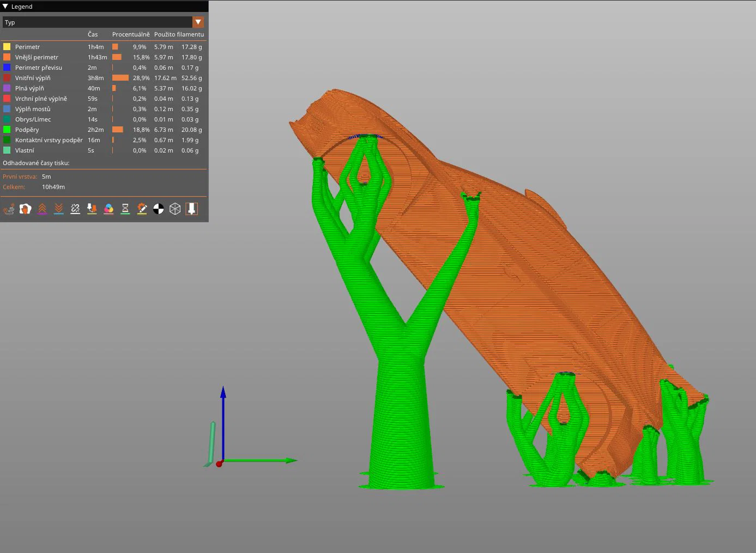
Task: Click the 1h43m time value
Action: coord(97,57)
